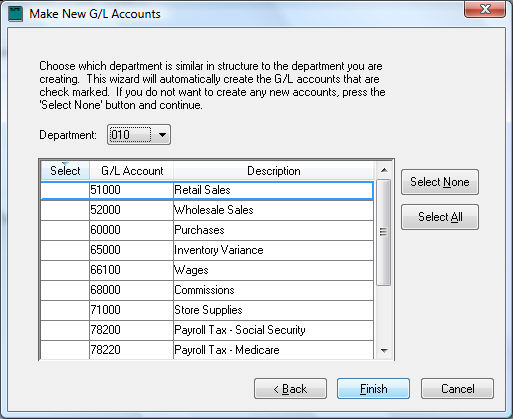Image resolution: width=513 pixels, height=419 pixels.
Task: Toggle Select cell for Purchases 60000
Action: (x=65, y=230)
